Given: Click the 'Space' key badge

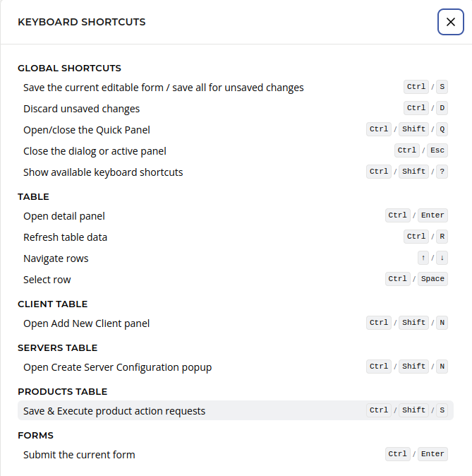Looking at the screenshot, I should click(432, 279).
